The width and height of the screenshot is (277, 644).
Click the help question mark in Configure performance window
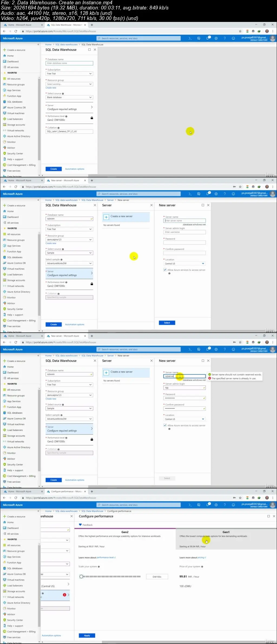225,505
